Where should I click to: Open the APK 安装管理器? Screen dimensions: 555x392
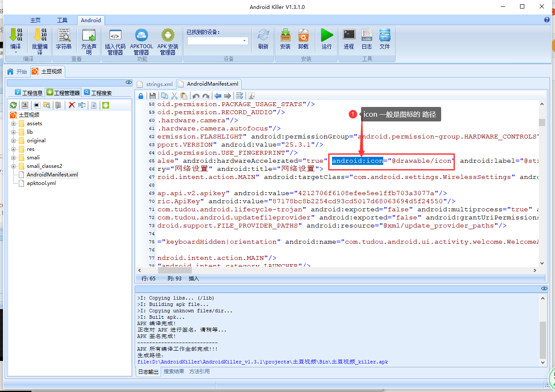(168, 41)
